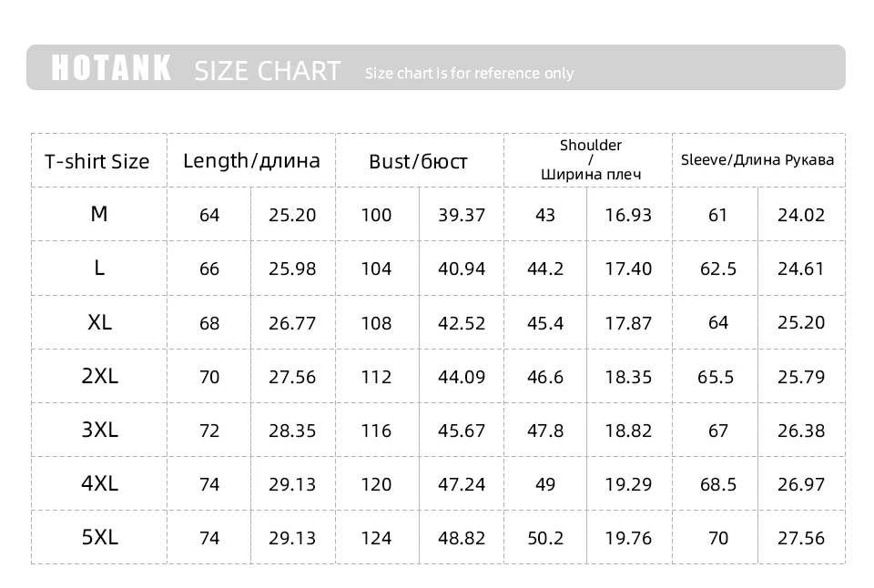Click the Shoulder/Ширина плеч header

click(x=591, y=159)
